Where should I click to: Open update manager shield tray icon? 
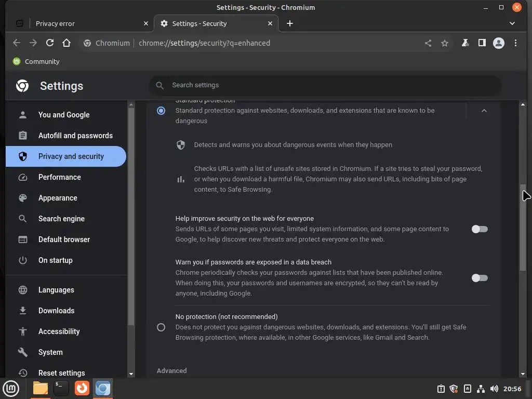(x=454, y=389)
